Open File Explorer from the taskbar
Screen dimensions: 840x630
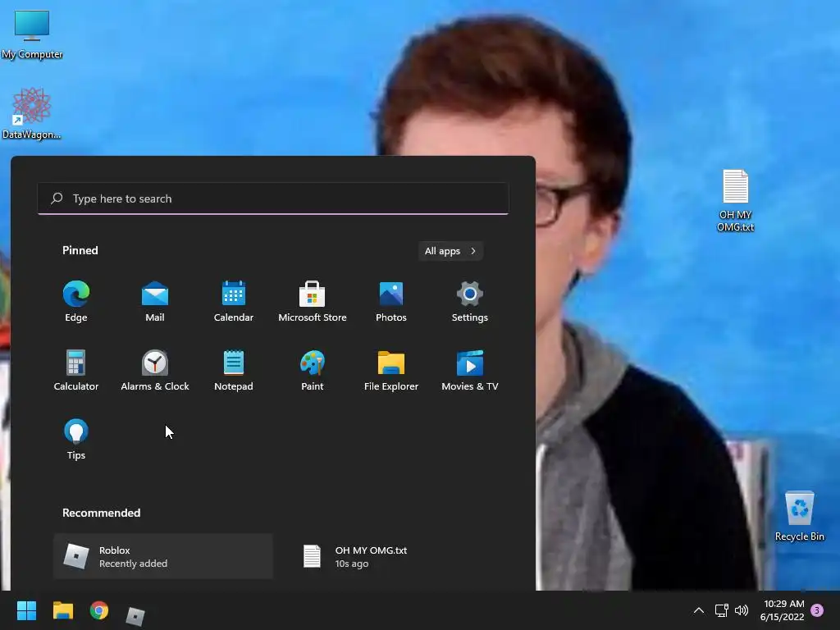(x=62, y=610)
